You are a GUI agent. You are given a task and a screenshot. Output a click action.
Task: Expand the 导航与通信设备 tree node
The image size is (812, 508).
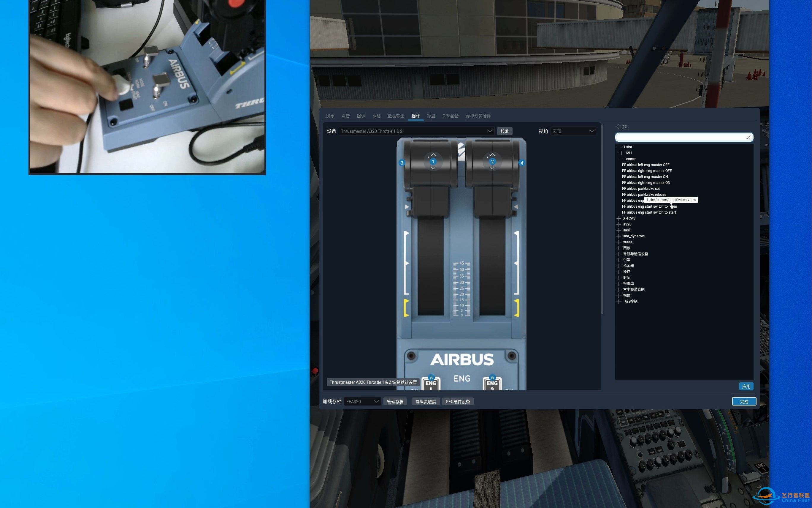pos(619,254)
